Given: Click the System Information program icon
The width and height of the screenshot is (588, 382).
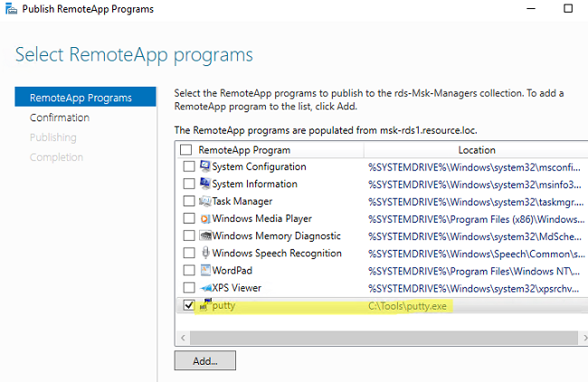Looking at the screenshot, I should [x=205, y=183].
